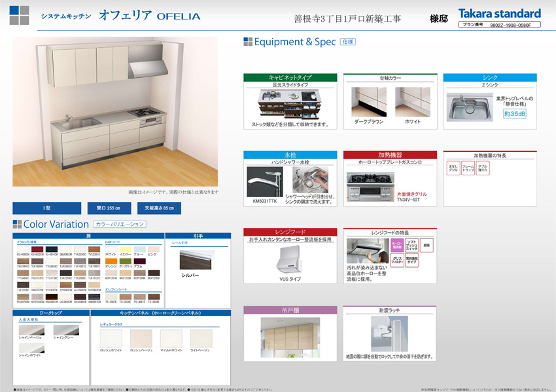Click the ダークブラウン toe kick image
The image size is (556, 392).
coord(369,102)
